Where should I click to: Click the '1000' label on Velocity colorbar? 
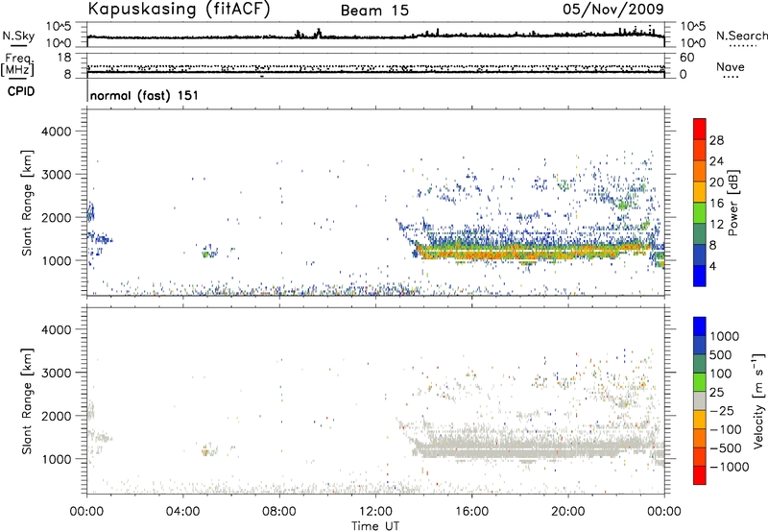724,336
